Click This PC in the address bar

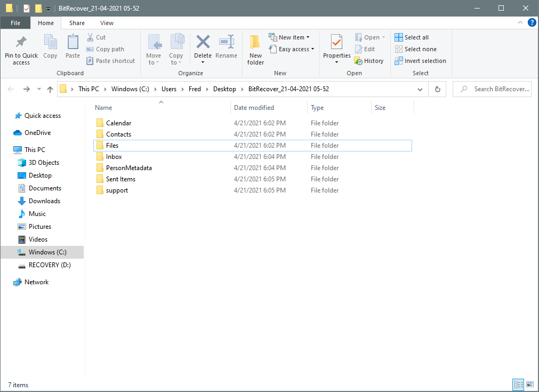click(x=89, y=89)
